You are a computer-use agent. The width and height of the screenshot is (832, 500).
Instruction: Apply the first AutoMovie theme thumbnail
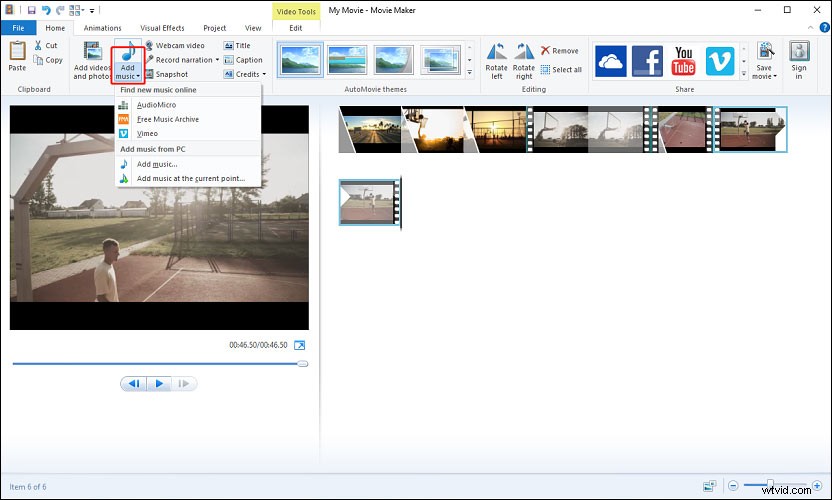coord(300,59)
